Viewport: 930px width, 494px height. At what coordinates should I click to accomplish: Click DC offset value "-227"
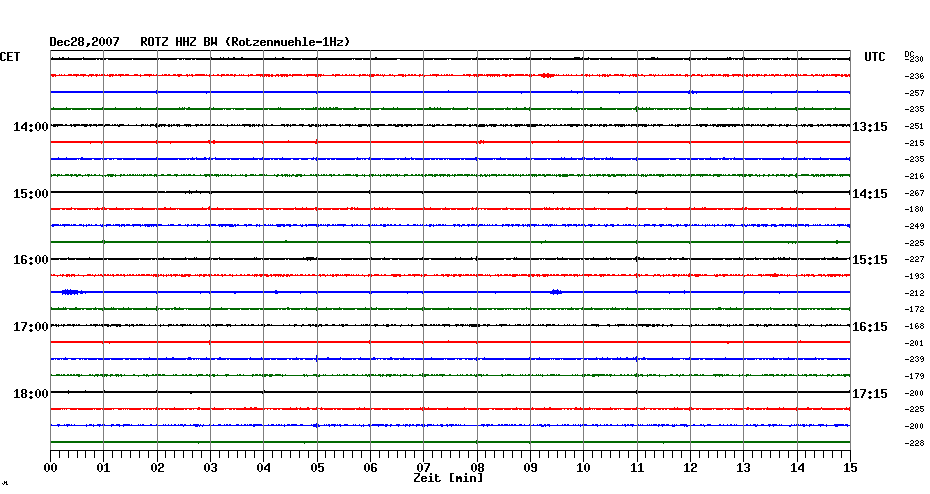tap(914, 260)
